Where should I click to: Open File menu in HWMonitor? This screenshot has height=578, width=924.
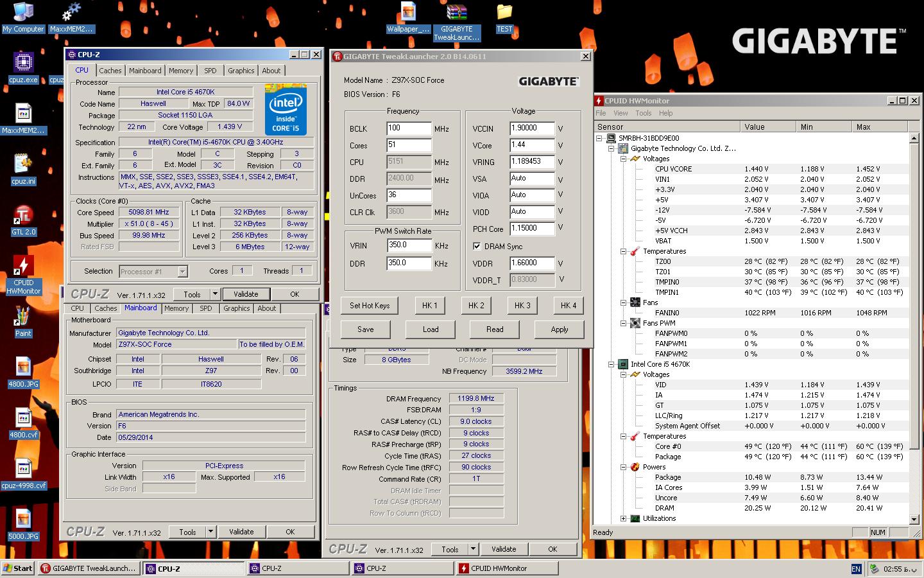tap(601, 113)
